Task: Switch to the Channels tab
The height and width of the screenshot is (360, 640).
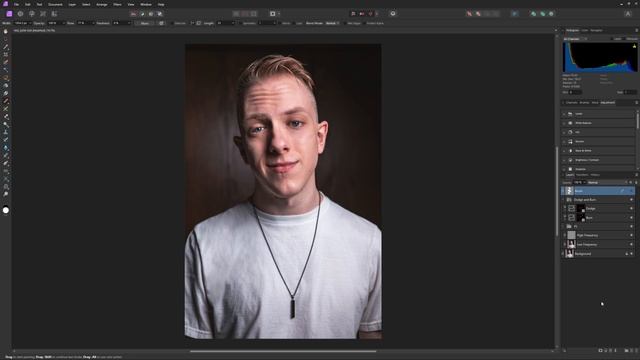Action: 571,102
